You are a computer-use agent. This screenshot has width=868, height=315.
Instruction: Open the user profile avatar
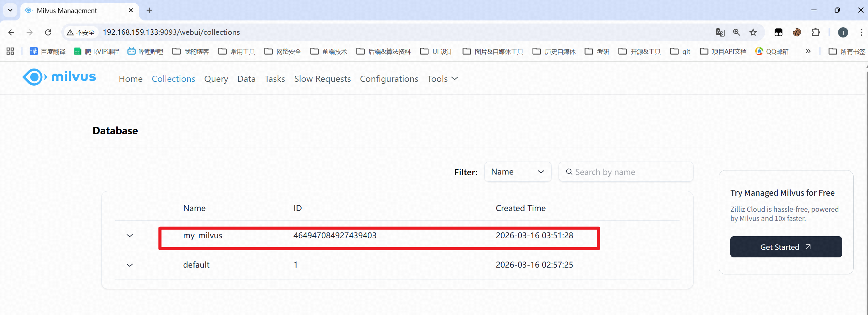(843, 32)
